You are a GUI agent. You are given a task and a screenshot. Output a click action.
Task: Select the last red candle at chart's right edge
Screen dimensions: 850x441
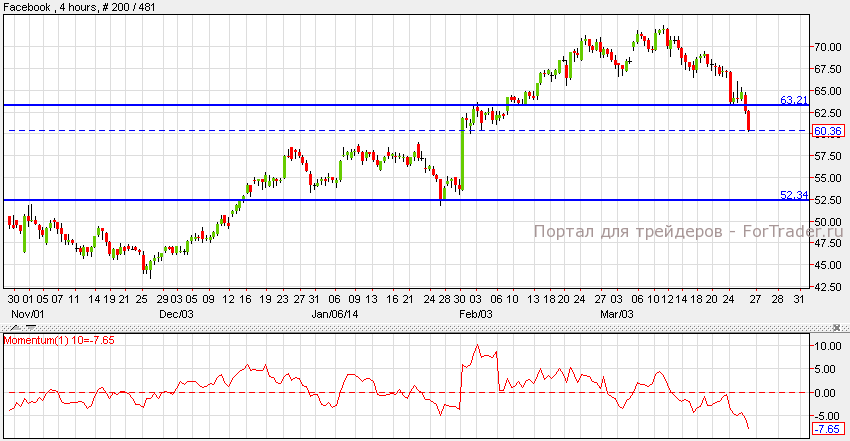(x=750, y=120)
